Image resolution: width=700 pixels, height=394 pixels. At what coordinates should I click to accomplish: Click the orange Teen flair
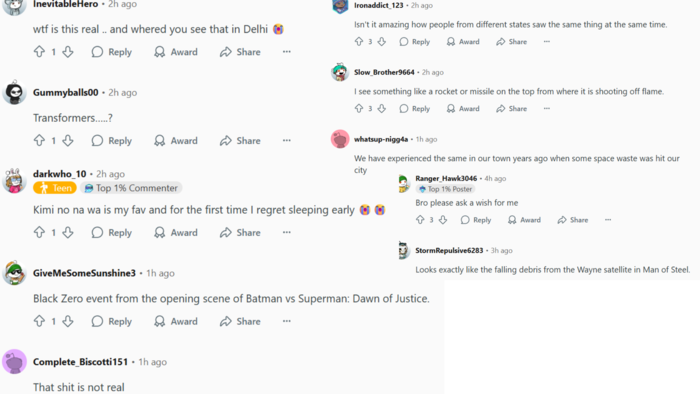click(x=55, y=188)
